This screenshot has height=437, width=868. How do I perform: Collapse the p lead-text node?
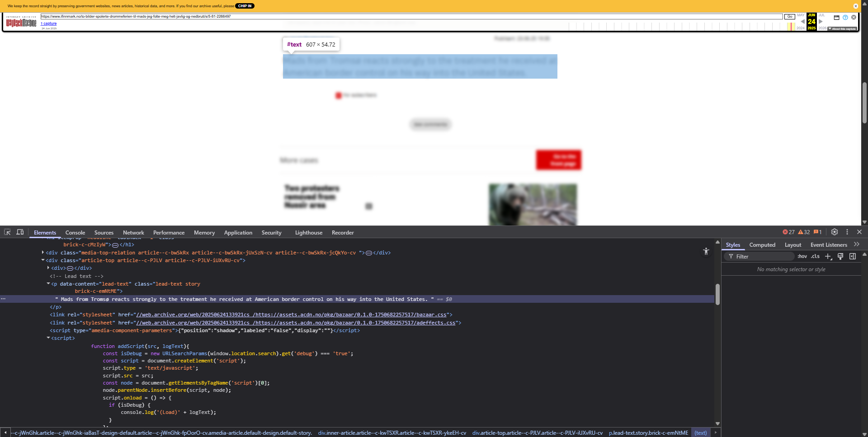click(x=48, y=284)
